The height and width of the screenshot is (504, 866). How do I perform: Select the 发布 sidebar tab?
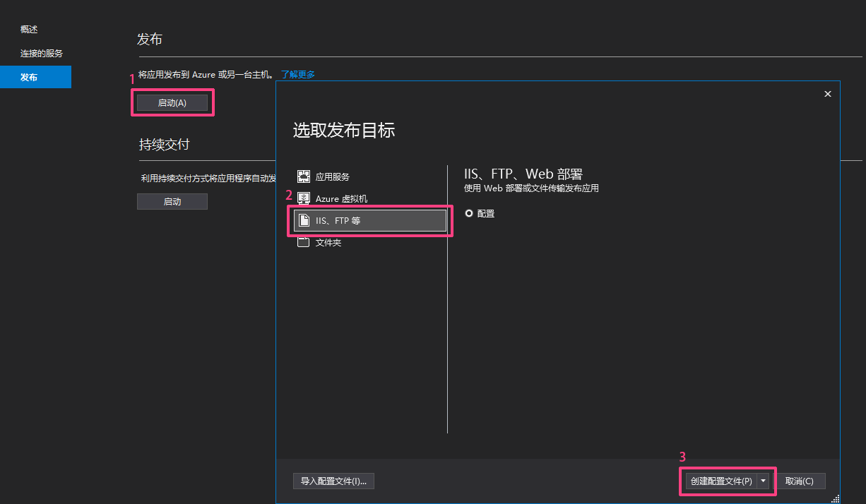tap(35, 77)
